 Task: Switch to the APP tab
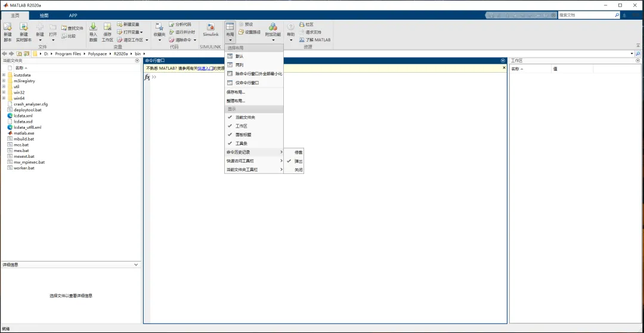point(73,15)
